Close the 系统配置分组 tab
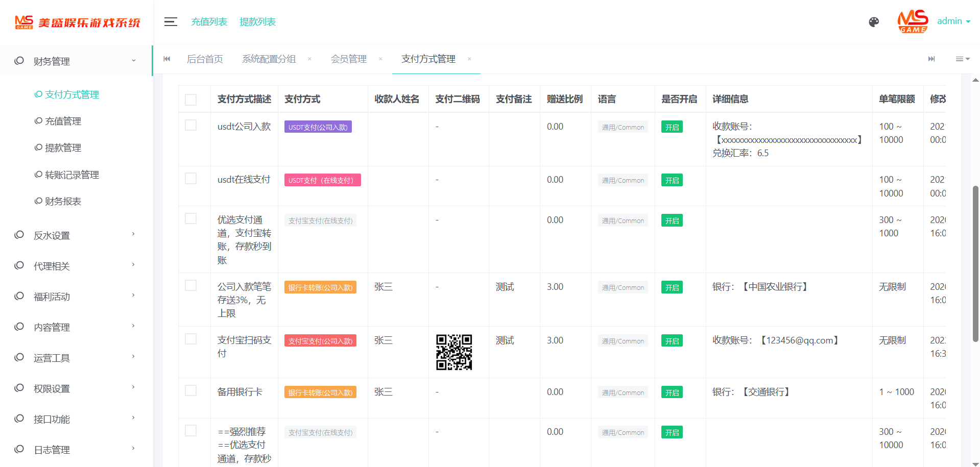This screenshot has height=467, width=980. [x=309, y=59]
